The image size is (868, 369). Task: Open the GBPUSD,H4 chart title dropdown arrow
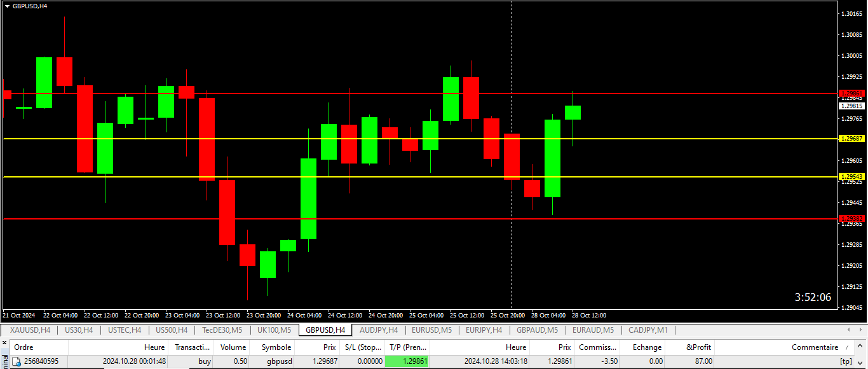tap(6, 6)
